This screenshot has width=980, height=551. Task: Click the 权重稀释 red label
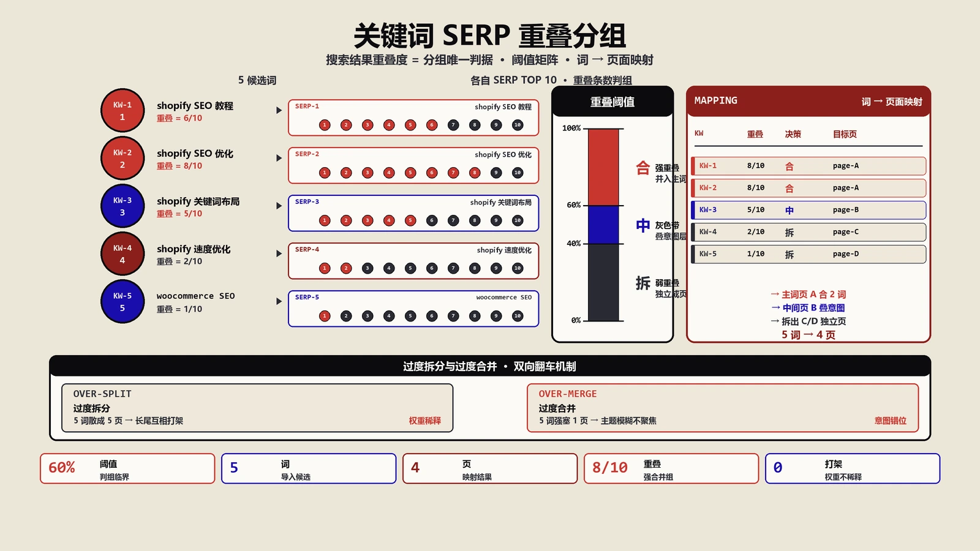[x=425, y=421]
